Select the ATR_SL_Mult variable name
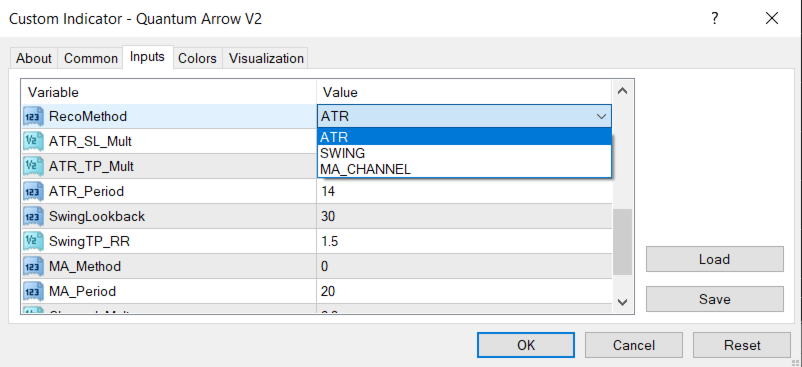Image resolution: width=802 pixels, height=367 pixels. pos(91,142)
